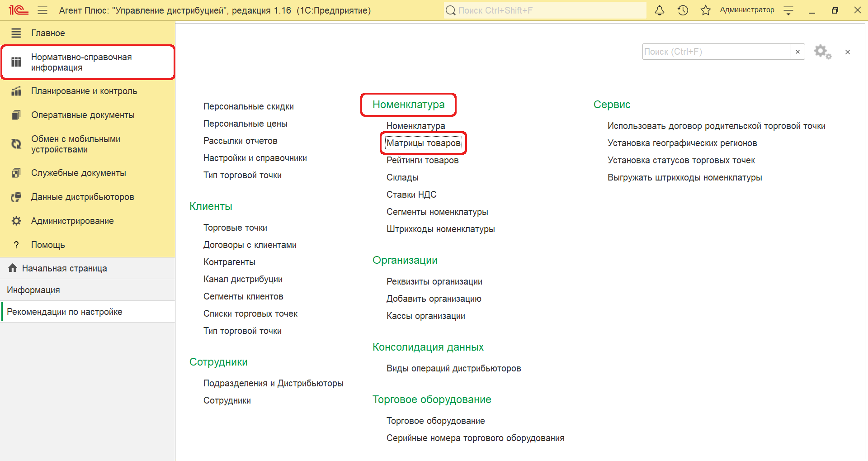The image size is (868, 461).
Task: Click the favorites star icon
Action: coord(706,10)
